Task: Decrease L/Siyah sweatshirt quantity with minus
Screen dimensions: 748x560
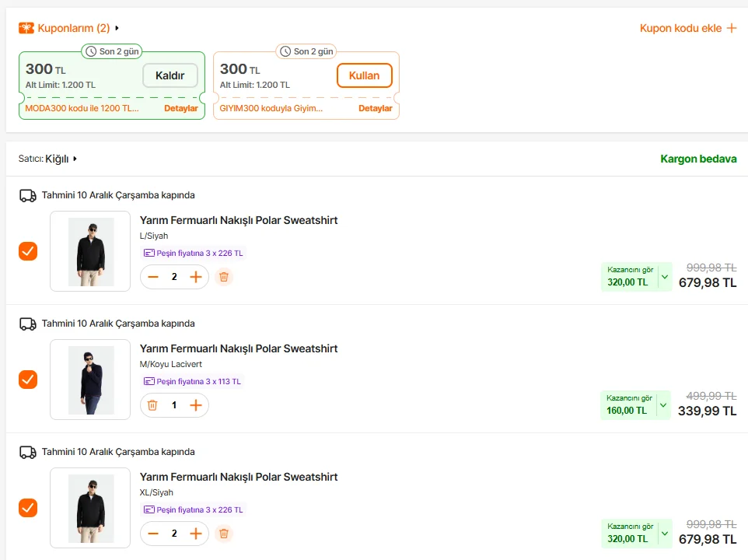Action: click(x=153, y=277)
